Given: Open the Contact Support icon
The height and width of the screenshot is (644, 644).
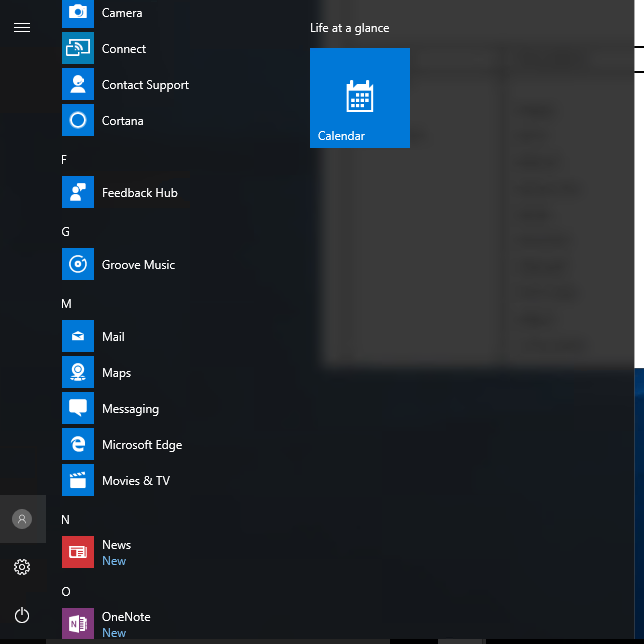Looking at the screenshot, I should tap(78, 84).
